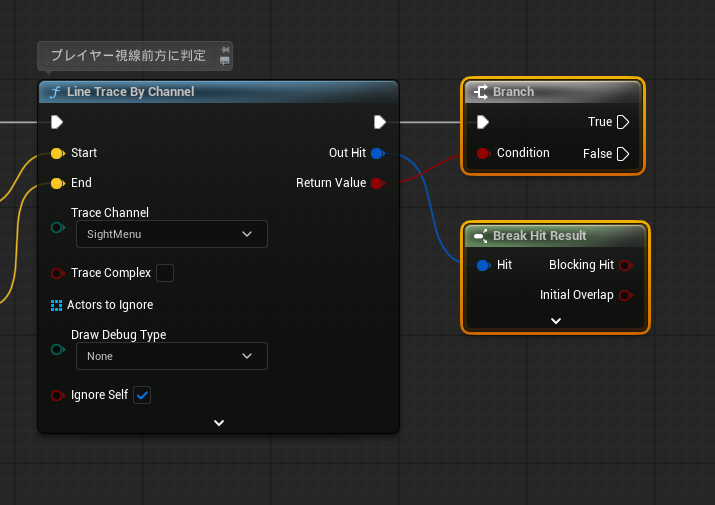Click the Trace Channel label
715x505 pixels.
[110, 213]
